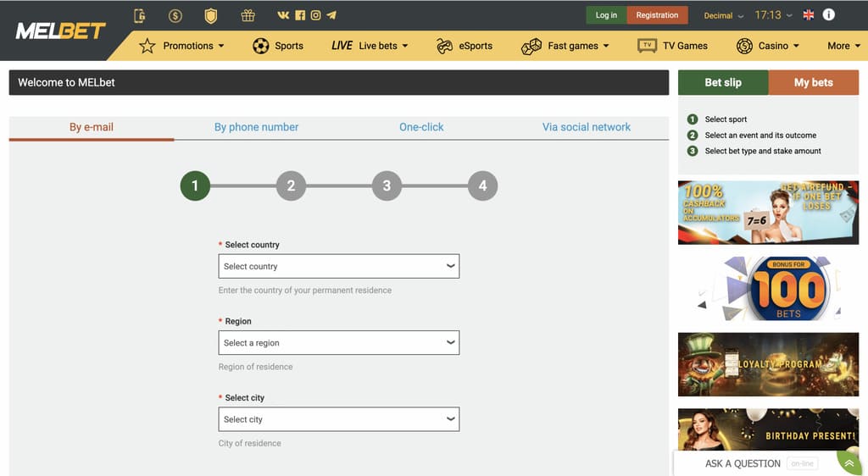Click 'Select an event and its outcome' text
The image size is (868, 476).
(760, 135)
